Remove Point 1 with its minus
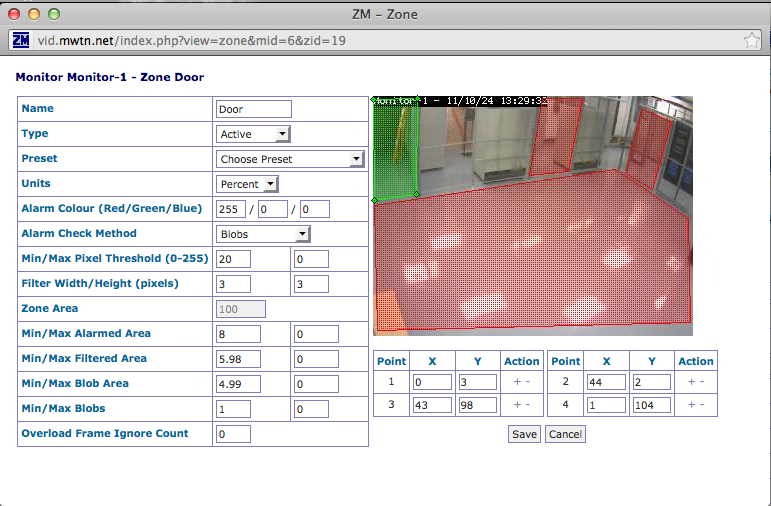The height and width of the screenshot is (506, 771). 528,382
